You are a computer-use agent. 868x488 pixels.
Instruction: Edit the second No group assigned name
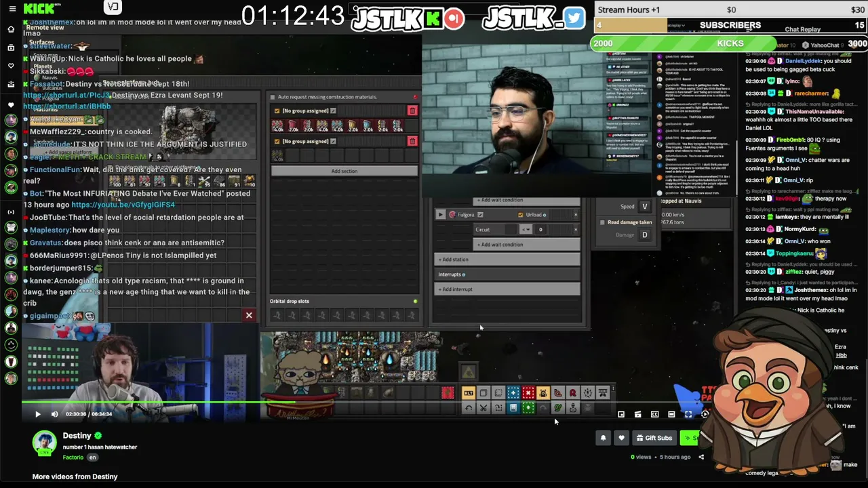(x=333, y=142)
